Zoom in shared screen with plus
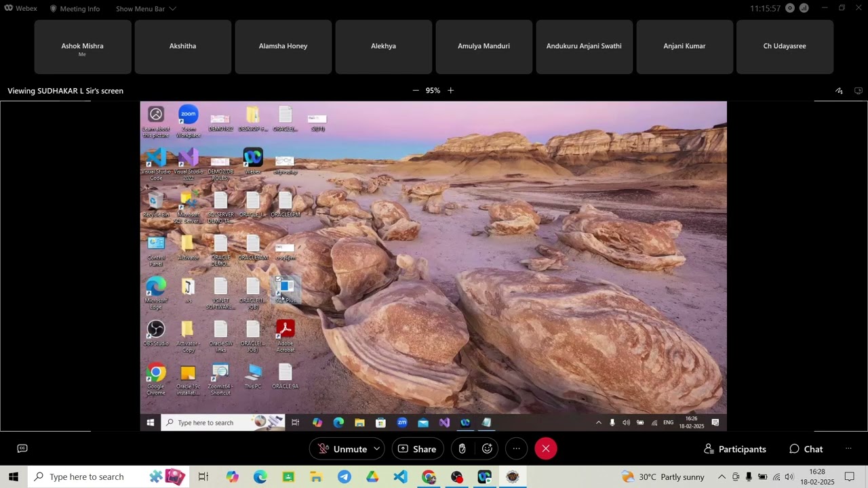 pos(450,91)
